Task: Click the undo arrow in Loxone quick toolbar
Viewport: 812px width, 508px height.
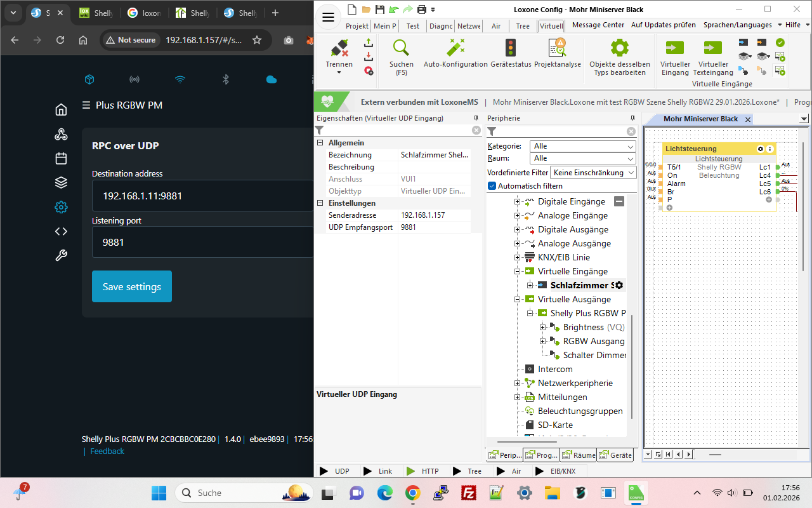Action: pos(393,9)
